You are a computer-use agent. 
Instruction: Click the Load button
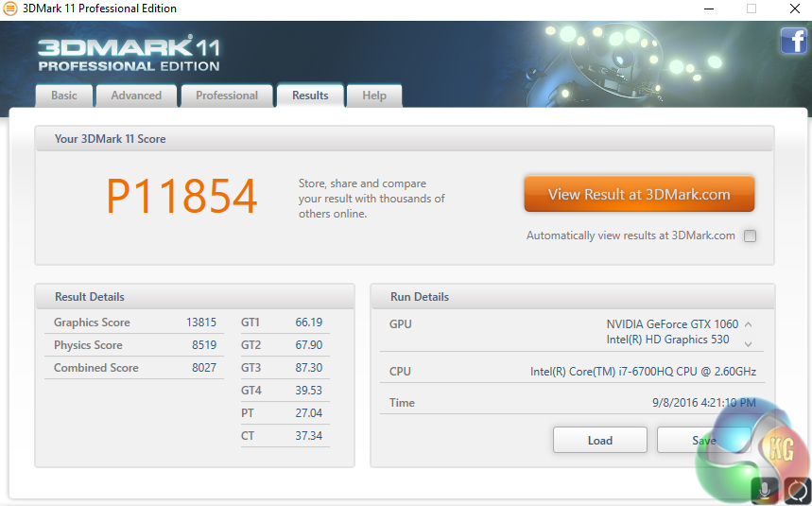[x=600, y=440]
